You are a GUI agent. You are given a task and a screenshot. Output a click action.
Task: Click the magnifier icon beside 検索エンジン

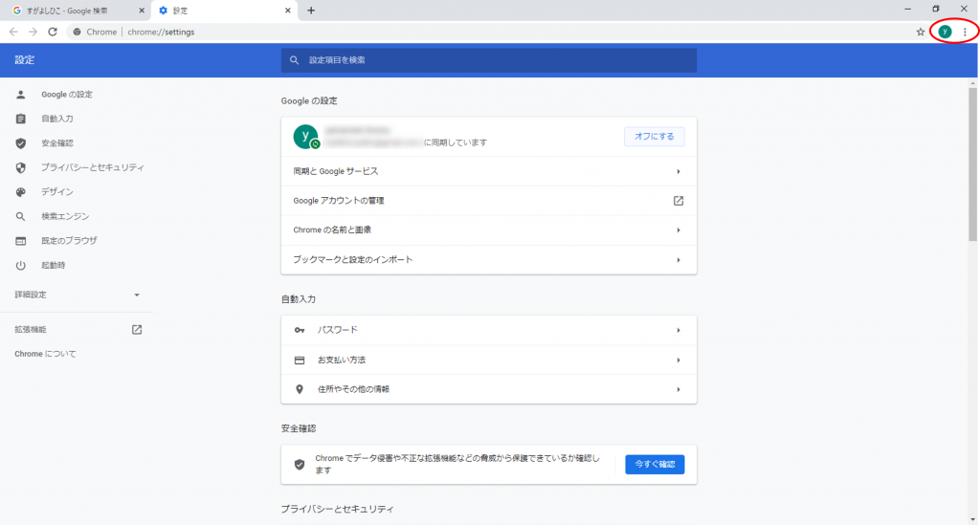(x=21, y=216)
